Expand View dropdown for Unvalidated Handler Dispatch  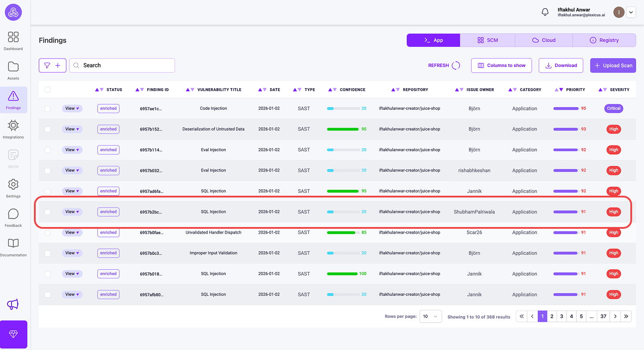click(x=72, y=232)
